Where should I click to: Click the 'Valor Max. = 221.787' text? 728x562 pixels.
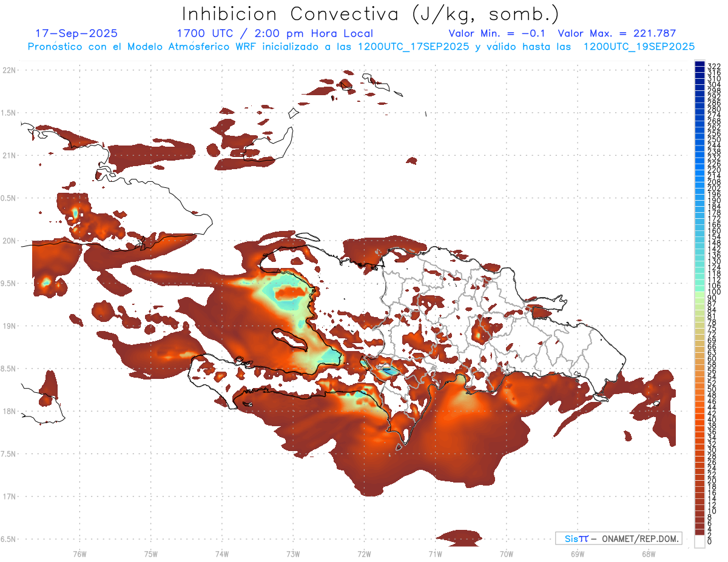coord(617,33)
